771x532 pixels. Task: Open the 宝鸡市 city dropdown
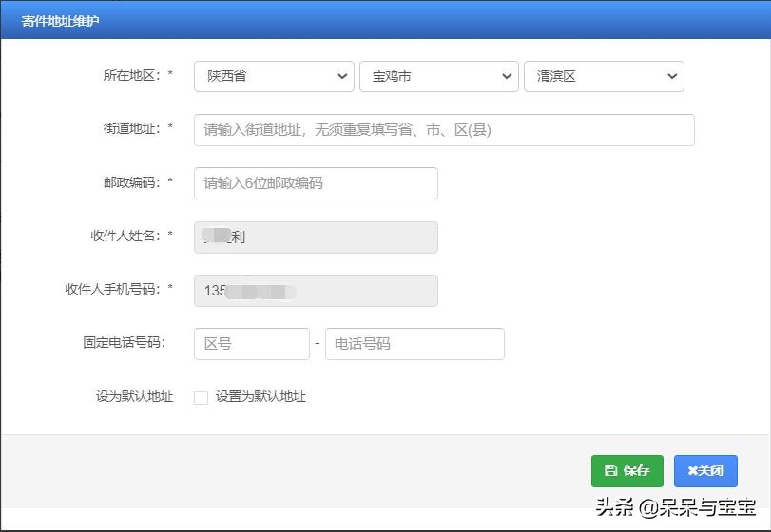click(439, 76)
